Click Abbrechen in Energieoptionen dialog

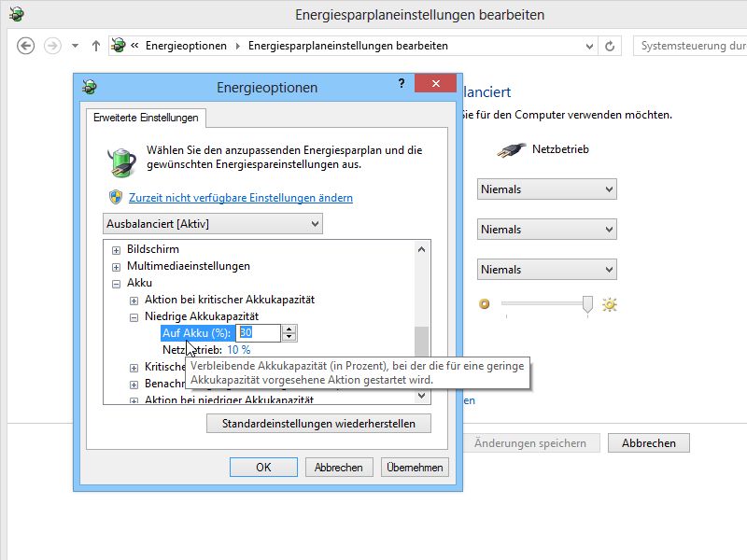pos(339,468)
